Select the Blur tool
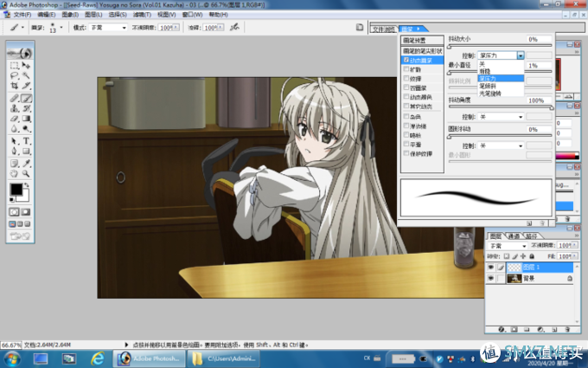Image resolution: width=588 pixels, height=368 pixels. click(x=14, y=129)
